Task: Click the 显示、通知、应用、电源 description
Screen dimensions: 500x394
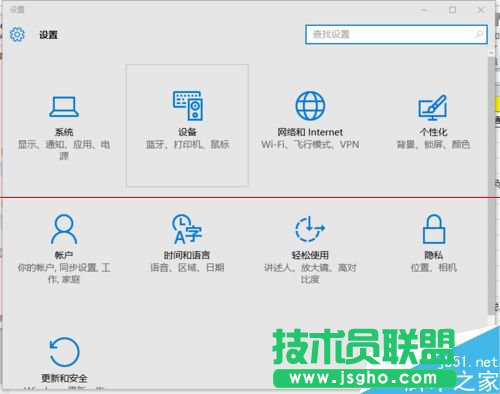Action: [64, 150]
